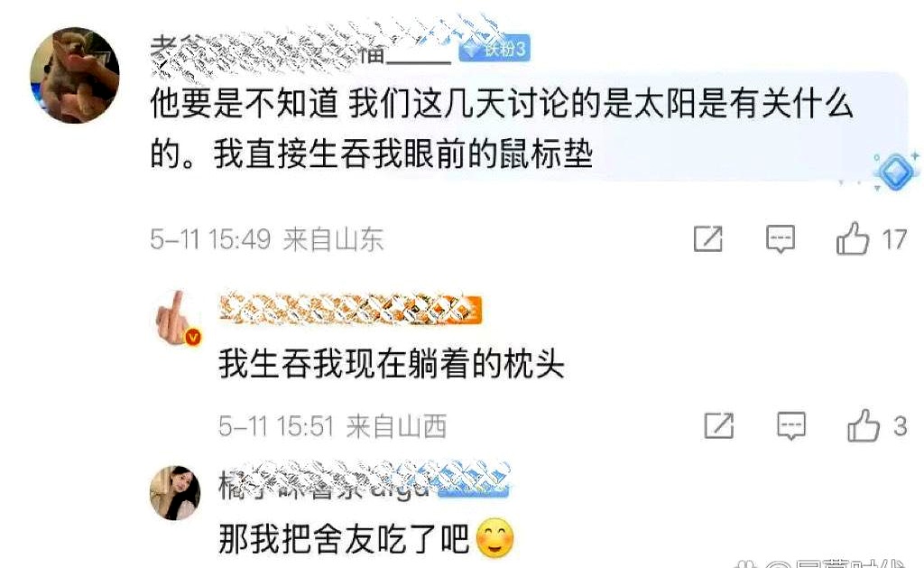Image resolution: width=924 pixels, height=568 pixels.
Task: Open replies on the Shandong comment
Action: pyautogui.click(x=781, y=239)
